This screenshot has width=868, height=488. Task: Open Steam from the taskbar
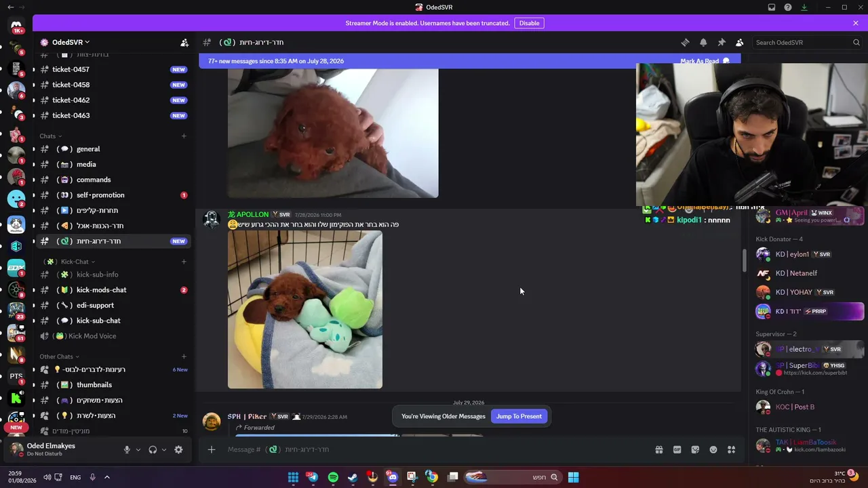pyautogui.click(x=353, y=477)
